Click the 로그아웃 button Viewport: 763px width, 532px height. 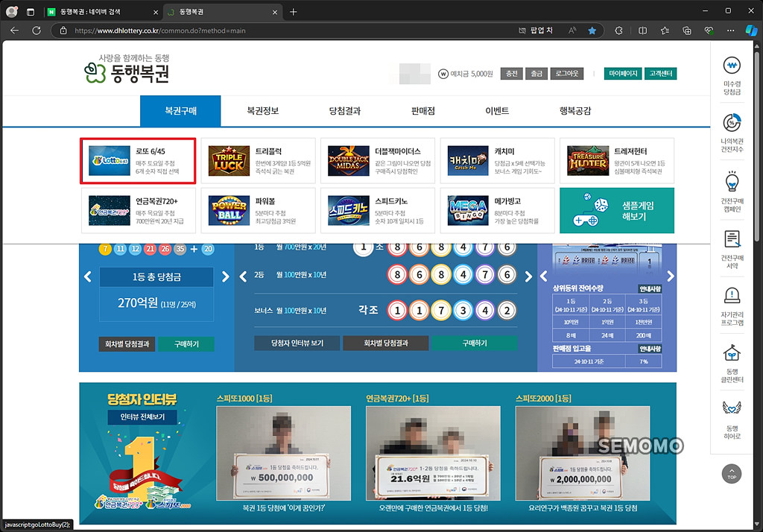click(x=567, y=74)
